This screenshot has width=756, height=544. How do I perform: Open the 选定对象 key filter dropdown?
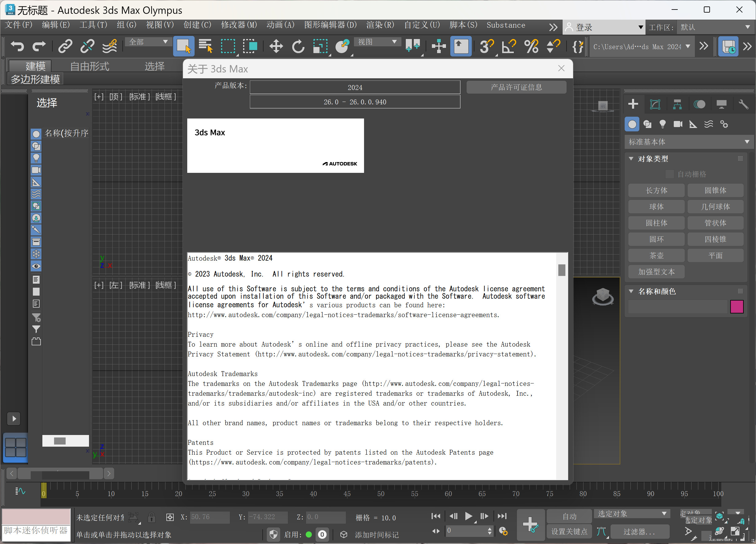tap(632, 514)
